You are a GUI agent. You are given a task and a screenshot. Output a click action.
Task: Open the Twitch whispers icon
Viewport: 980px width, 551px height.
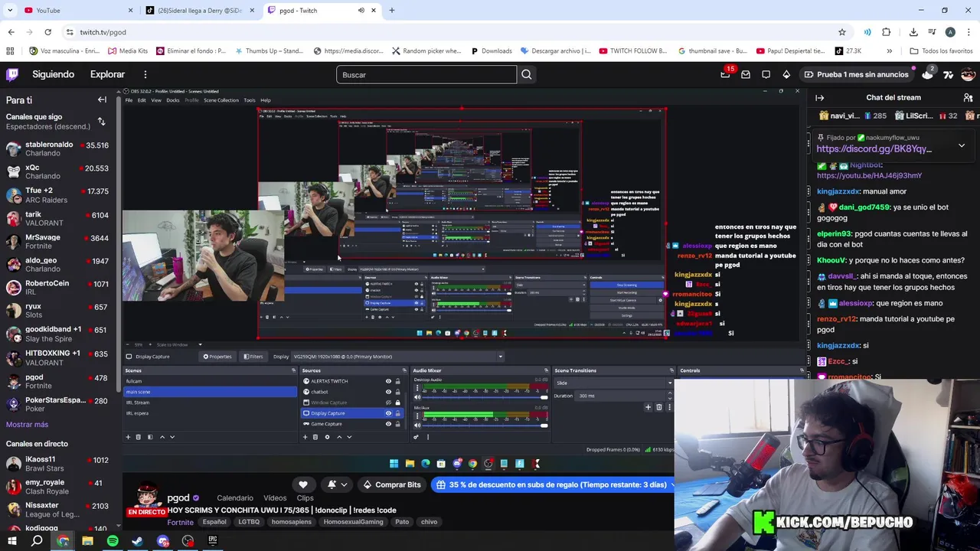[x=766, y=74]
